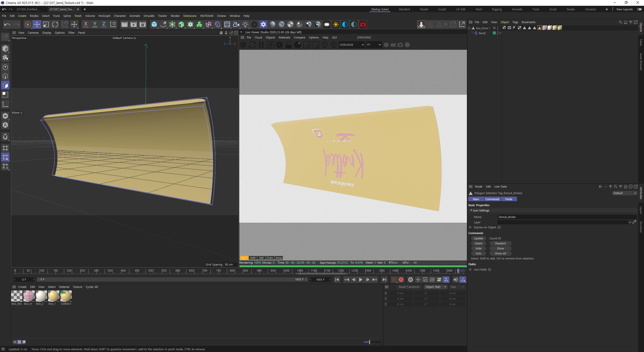This screenshot has width=644, height=352.
Task: Toggle Expose on Object checkbox
Action: point(499,227)
